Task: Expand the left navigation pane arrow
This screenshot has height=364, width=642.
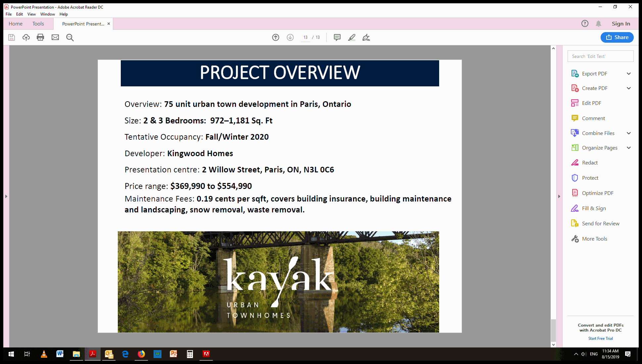Action: [x=6, y=196]
